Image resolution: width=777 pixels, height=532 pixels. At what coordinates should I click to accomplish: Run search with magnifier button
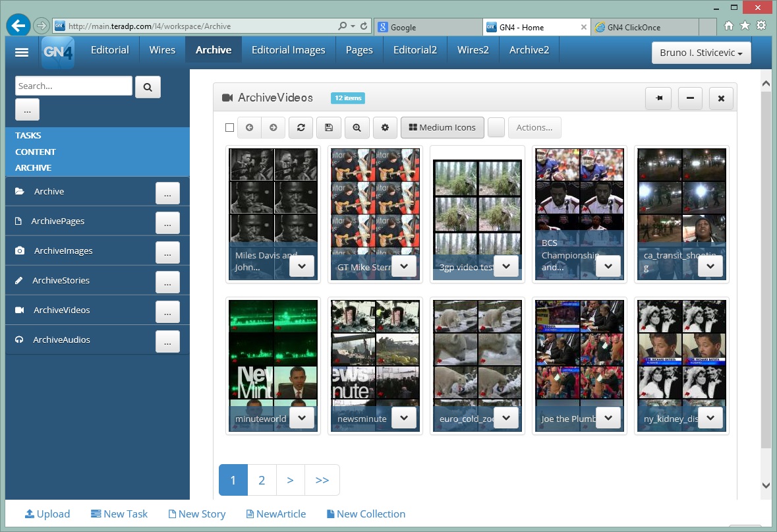pyautogui.click(x=148, y=87)
